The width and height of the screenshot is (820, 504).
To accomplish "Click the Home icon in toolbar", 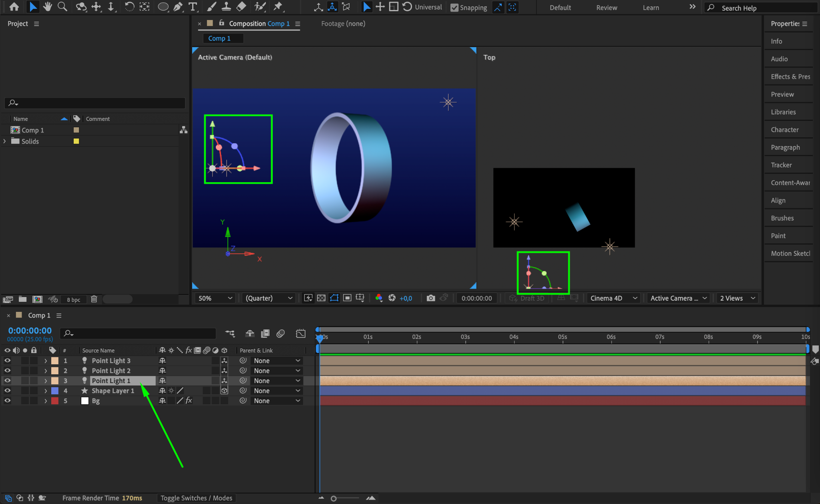I will pos(14,6).
